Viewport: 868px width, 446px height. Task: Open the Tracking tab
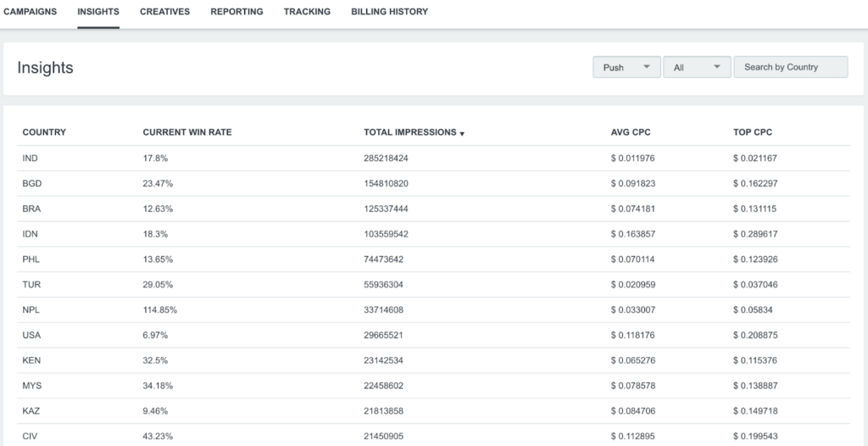pyautogui.click(x=307, y=12)
